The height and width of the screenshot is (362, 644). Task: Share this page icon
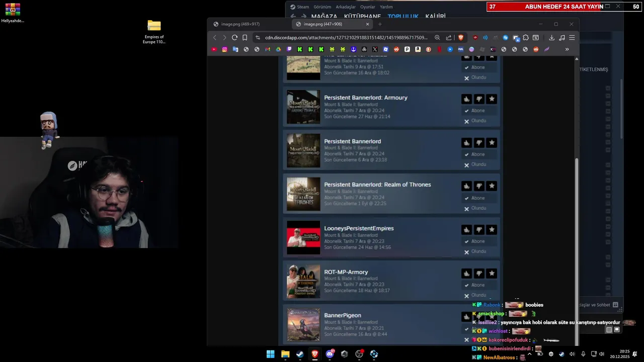click(448, 38)
